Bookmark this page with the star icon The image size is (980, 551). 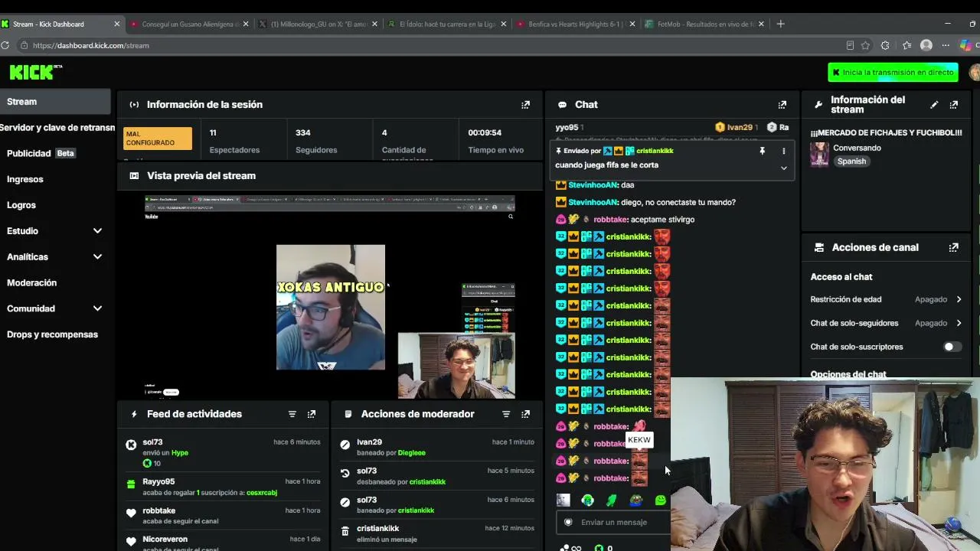click(x=865, y=45)
